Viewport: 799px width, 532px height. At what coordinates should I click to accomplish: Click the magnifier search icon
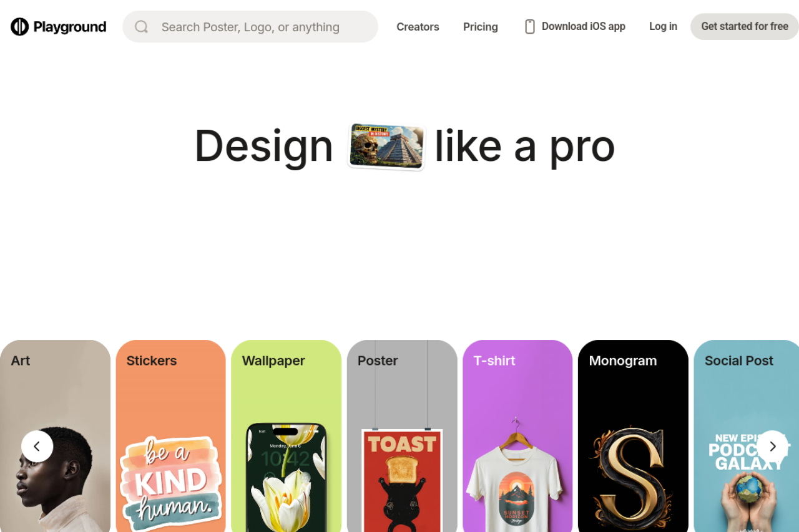point(142,27)
